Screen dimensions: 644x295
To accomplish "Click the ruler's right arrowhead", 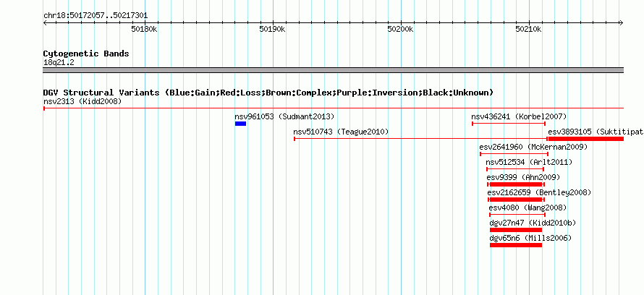I will (622, 23).
